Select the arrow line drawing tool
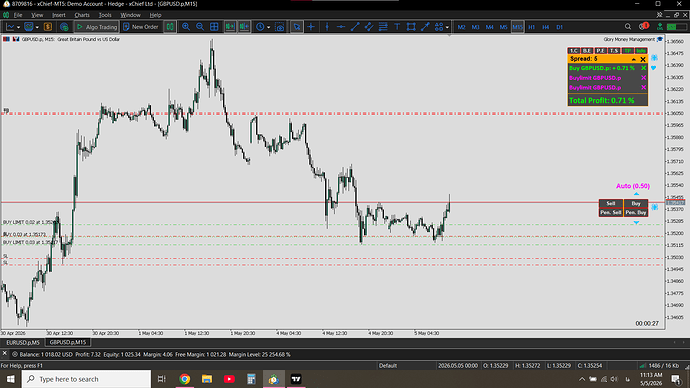This screenshot has height=388, width=690. (x=425, y=27)
